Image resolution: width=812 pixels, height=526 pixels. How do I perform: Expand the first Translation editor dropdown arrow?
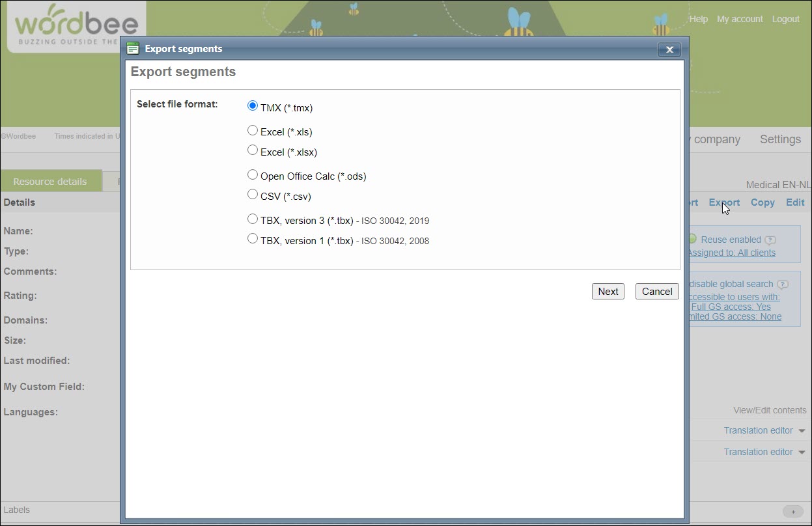802,431
